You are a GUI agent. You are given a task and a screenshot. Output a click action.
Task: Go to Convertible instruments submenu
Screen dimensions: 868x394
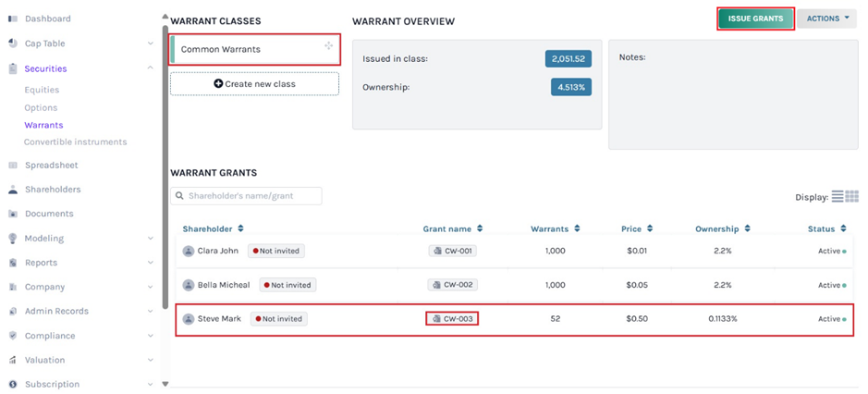pyautogui.click(x=75, y=142)
